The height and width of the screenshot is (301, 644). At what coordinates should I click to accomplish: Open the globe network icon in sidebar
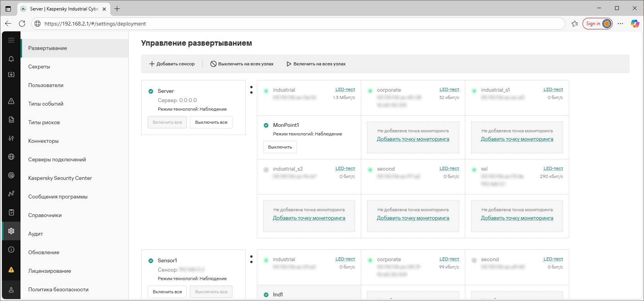11,157
